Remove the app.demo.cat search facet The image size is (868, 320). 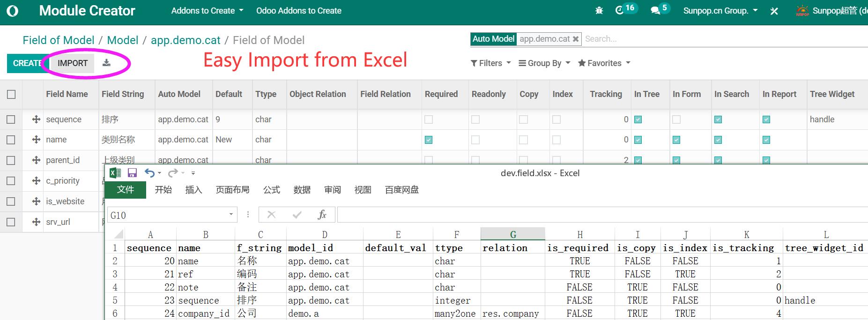click(x=576, y=39)
